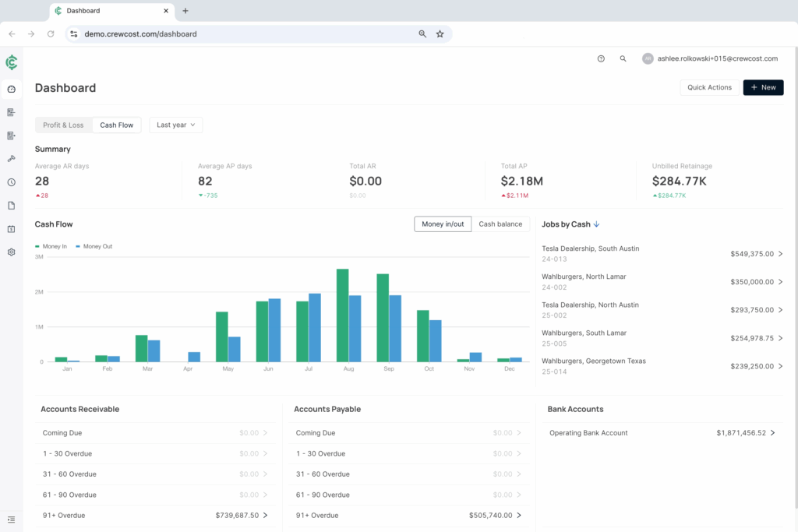Click the New button
This screenshot has height=532, width=798.
[x=763, y=87]
